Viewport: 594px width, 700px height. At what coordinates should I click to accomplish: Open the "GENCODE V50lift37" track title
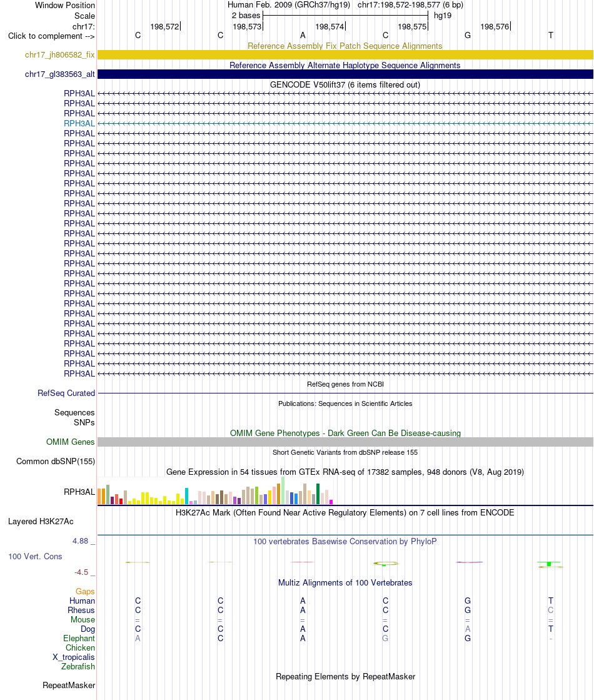click(x=345, y=84)
